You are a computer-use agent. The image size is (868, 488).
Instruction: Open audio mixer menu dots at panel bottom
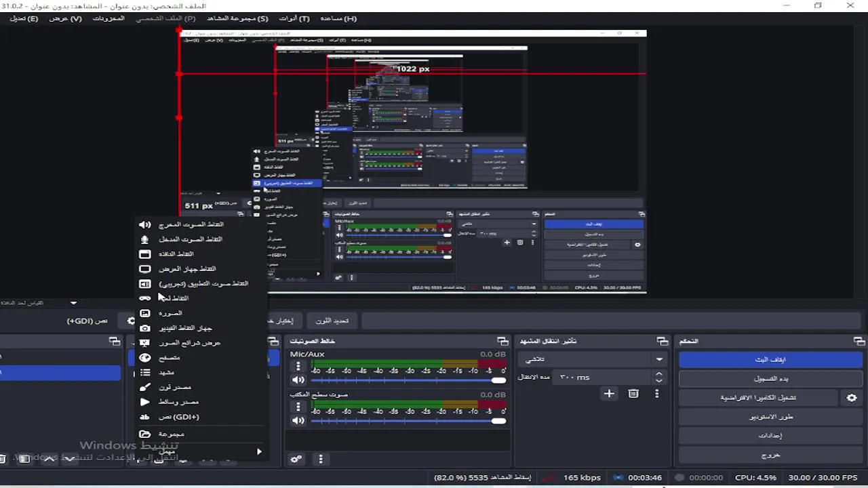tap(321, 459)
